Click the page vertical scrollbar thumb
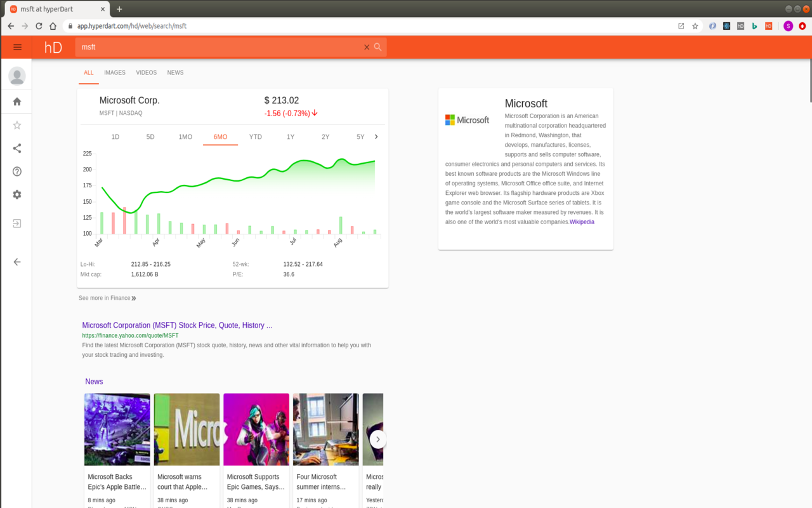This screenshot has height=508, width=812. (809, 81)
